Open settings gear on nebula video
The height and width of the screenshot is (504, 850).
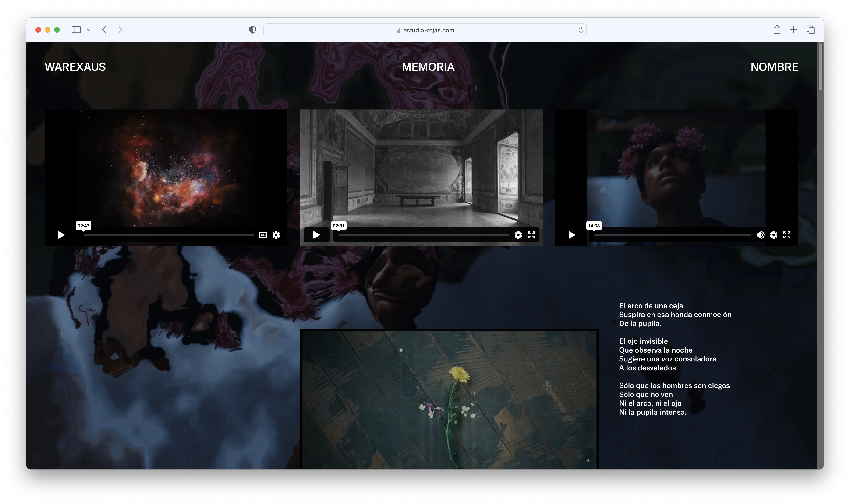[x=276, y=235]
